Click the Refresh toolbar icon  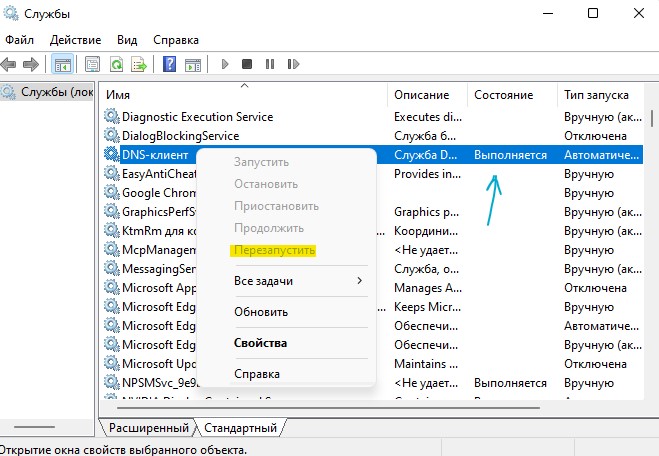coord(116,64)
